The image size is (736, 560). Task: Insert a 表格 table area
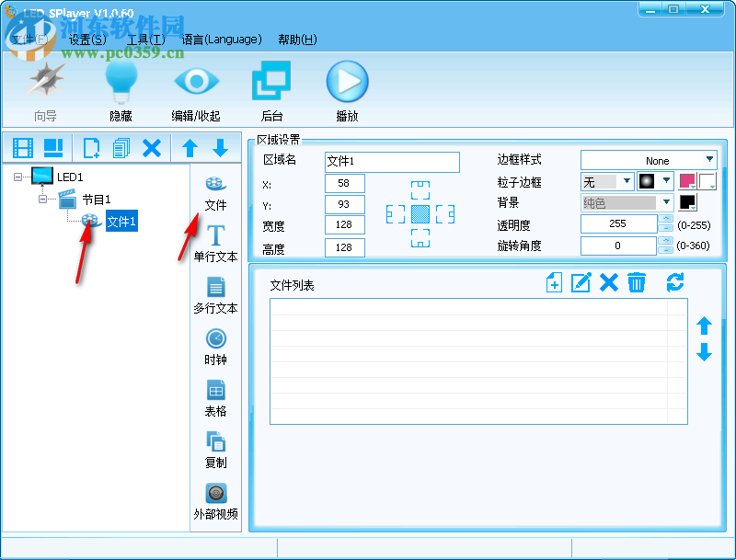click(215, 397)
